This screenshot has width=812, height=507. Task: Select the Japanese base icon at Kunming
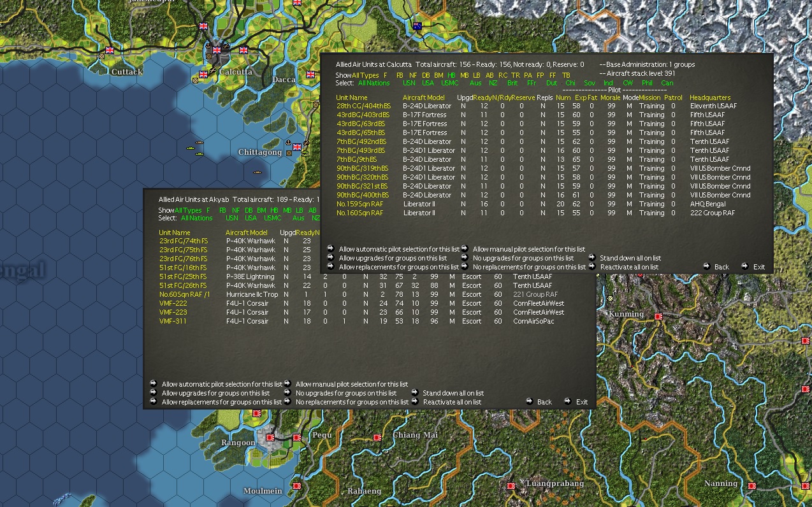pos(658,316)
